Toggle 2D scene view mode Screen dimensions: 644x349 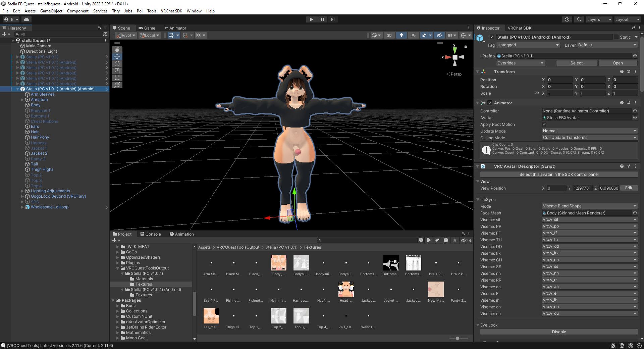point(389,35)
